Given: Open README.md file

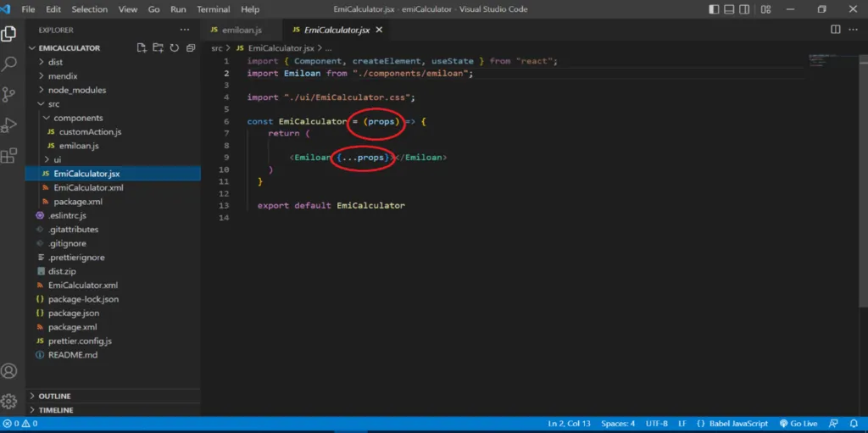Looking at the screenshot, I should [x=73, y=355].
